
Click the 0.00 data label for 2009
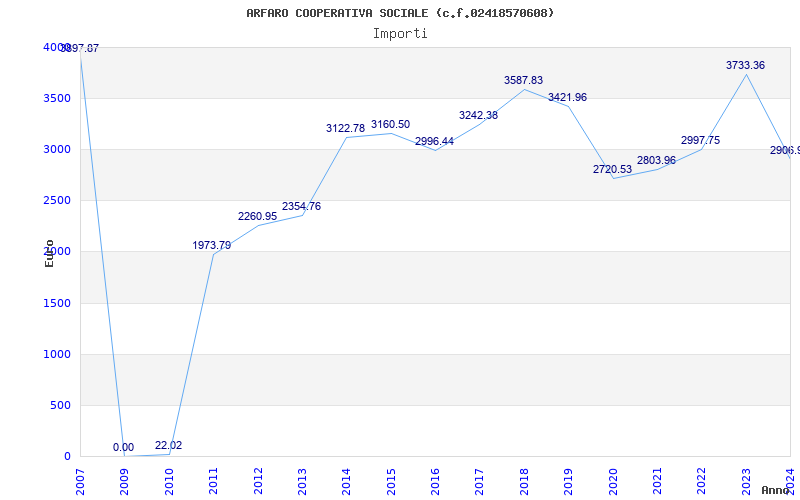(x=123, y=448)
